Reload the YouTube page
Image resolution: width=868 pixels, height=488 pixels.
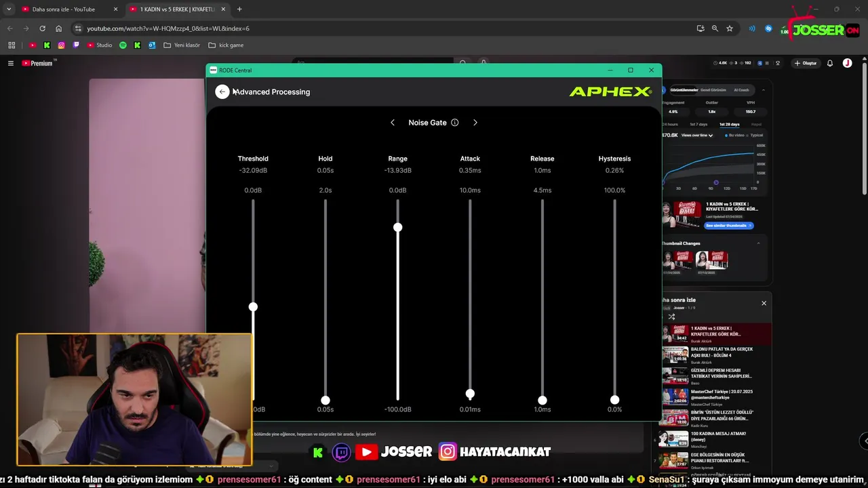(x=42, y=28)
